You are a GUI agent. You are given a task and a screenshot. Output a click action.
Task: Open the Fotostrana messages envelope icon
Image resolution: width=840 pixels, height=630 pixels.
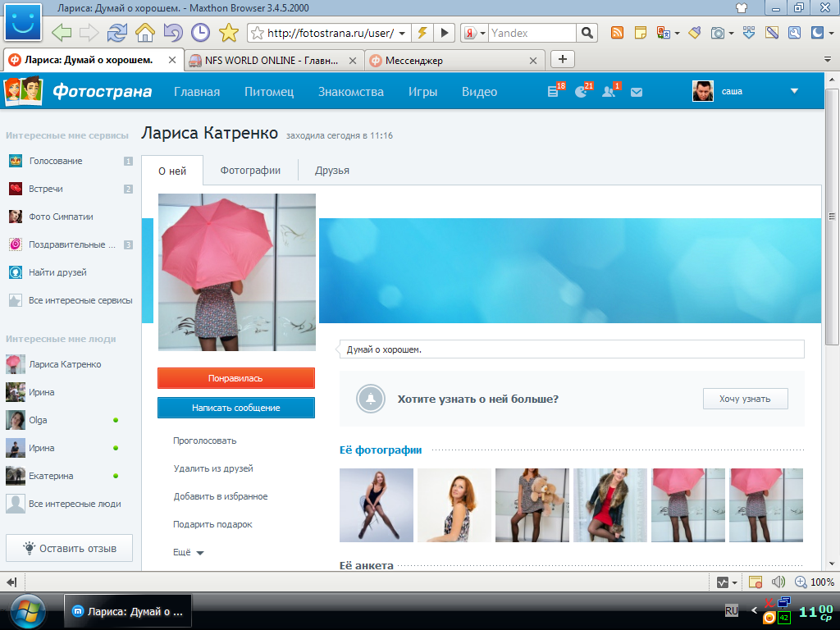pos(637,92)
